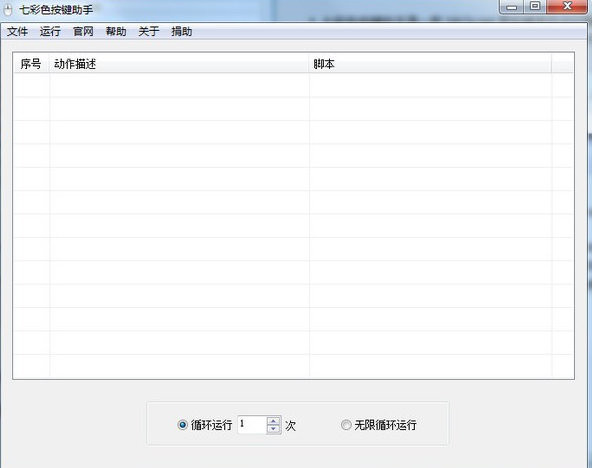Screen dimensions: 592x468
Task: Minimize the 七彩色按键助手 window
Action: [x=512, y=6]
